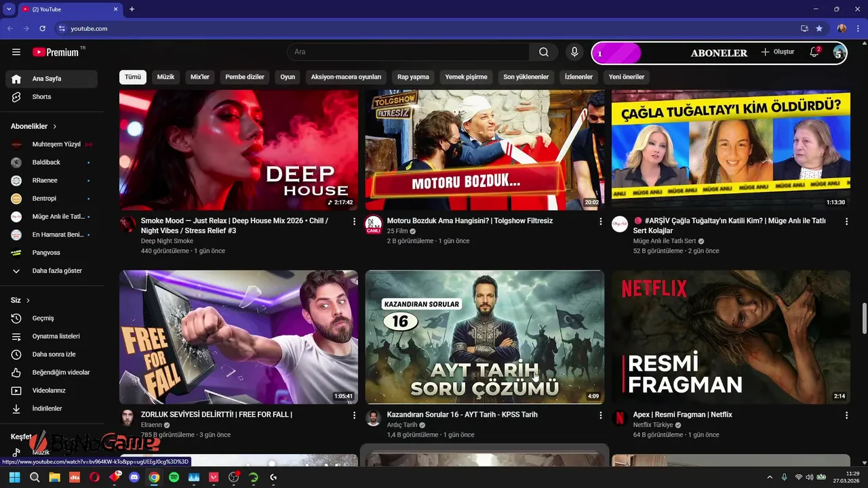Viewport: 868px width, 488px height.
Task: Open options menu for ZORLUK SEVİYESİ video
Action: (x=354, y=415)
